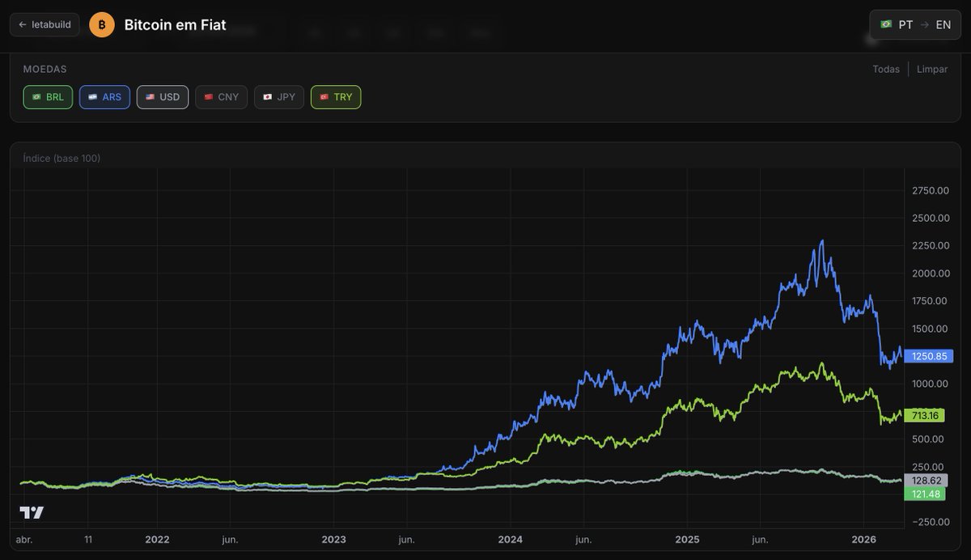Click the 2022 time axis label
This screenshot has height=560, width=971.
point(157,539)
